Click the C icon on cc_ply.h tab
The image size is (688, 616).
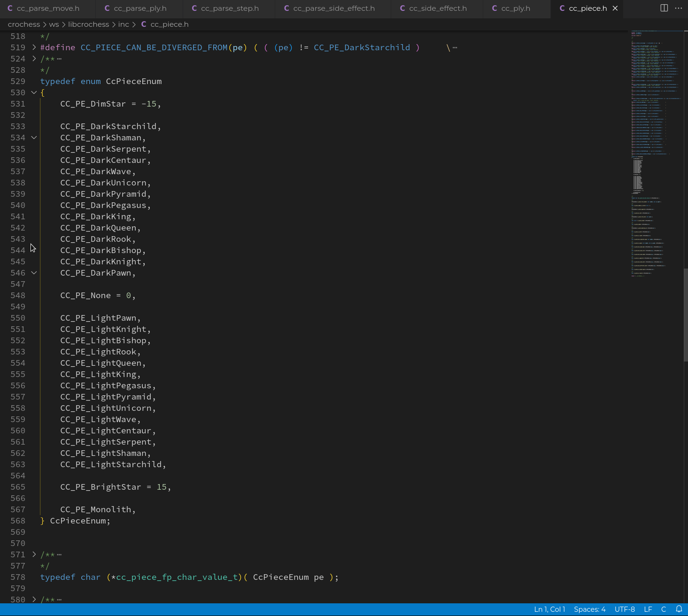coord(494,8)
